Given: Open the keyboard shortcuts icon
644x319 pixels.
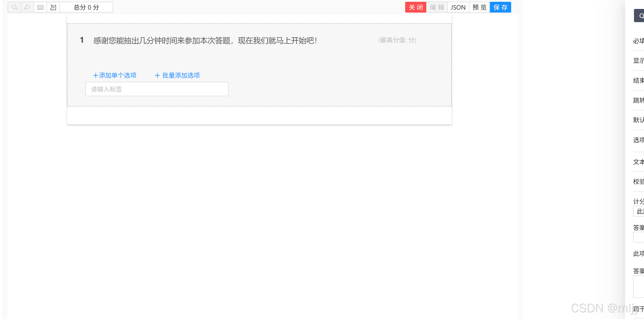Looking at the screenshot, I should click(x=40, y=7).
